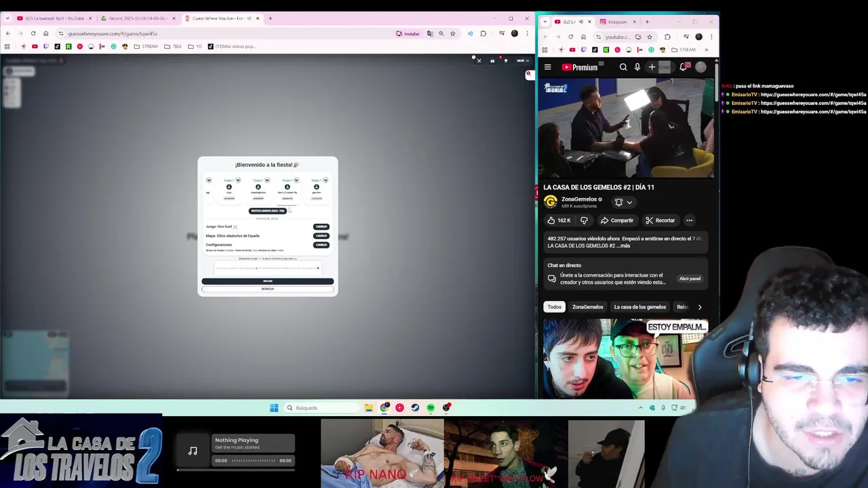Click the Invitar amigos button
This screenshot has height=488, width=868.
tap(268, 211)
